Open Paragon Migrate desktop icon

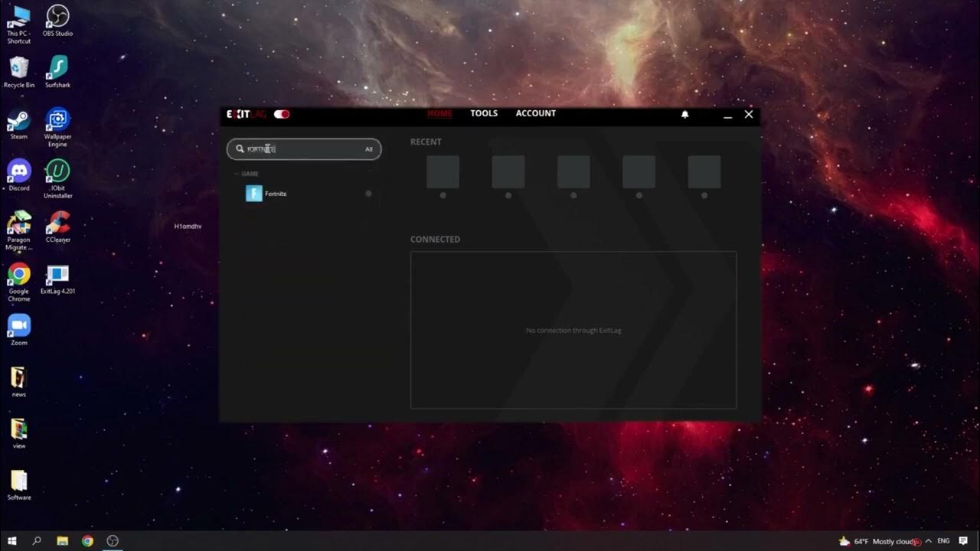tap(19, 230)
